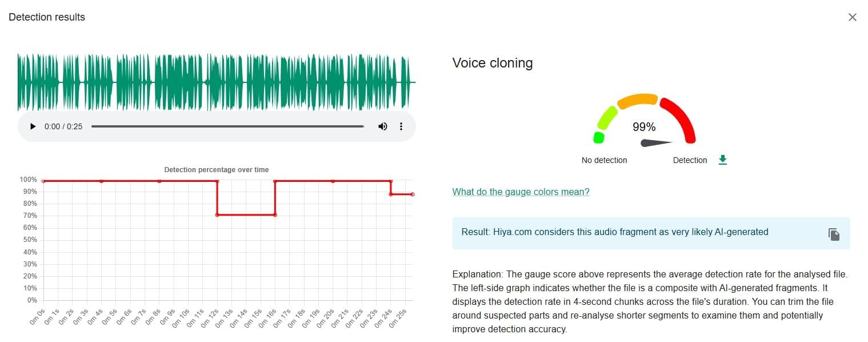Close the Detection results dialog
868x342 pixels.
coord(852,17)
